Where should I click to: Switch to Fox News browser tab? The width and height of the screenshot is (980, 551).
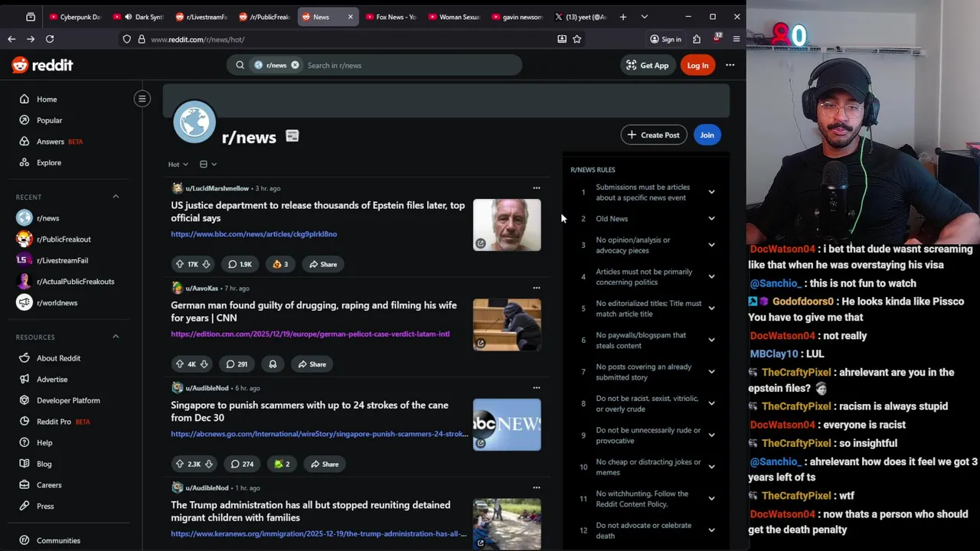point(390,17)
